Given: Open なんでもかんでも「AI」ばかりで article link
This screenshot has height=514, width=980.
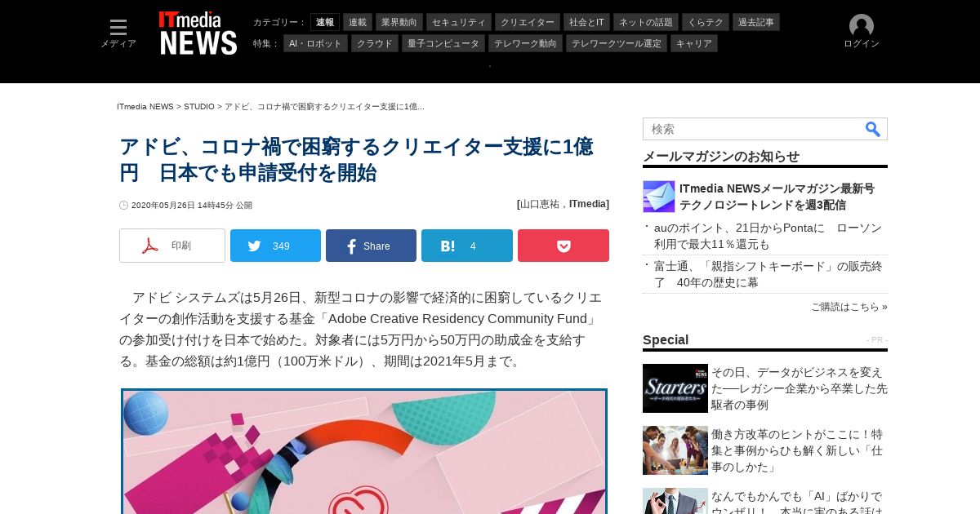Looking at the screenshot, I should [797, 501].
